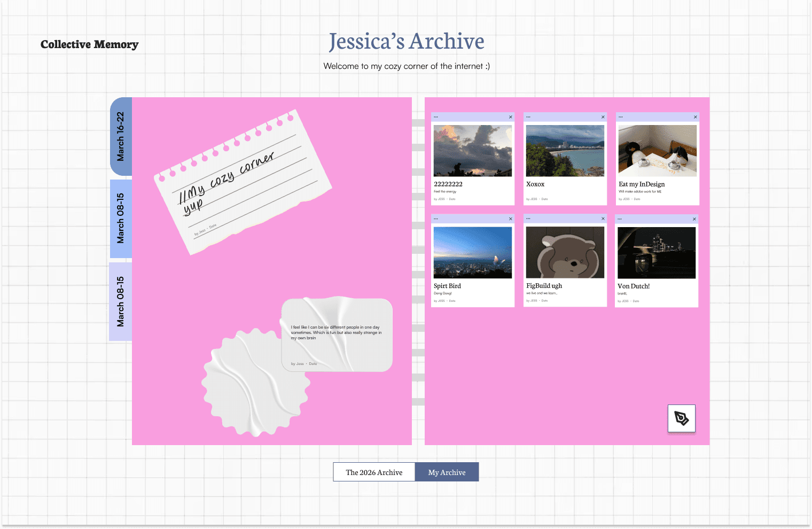The height and width of the screenshot is (529, 812).
Task: Close the 22222222 card
Action: click(510, 117)
